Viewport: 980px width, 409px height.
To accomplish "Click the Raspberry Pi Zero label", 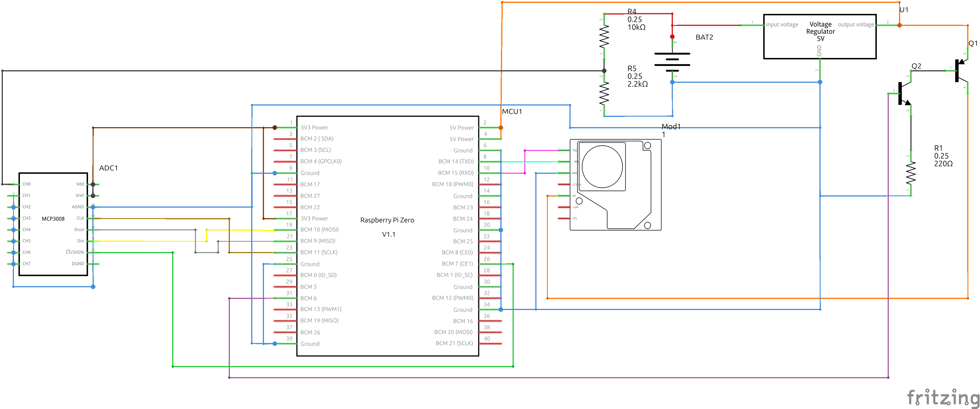I will 387,220.
